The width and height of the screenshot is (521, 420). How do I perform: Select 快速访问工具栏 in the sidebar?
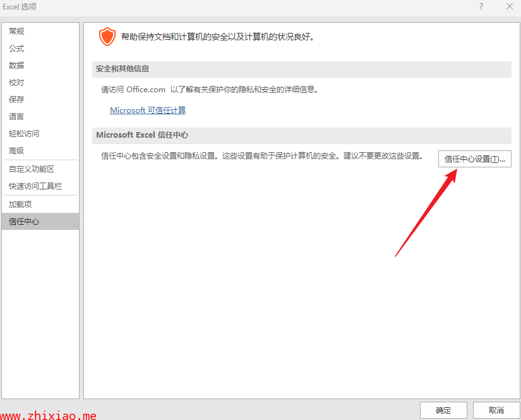point(40,186)
